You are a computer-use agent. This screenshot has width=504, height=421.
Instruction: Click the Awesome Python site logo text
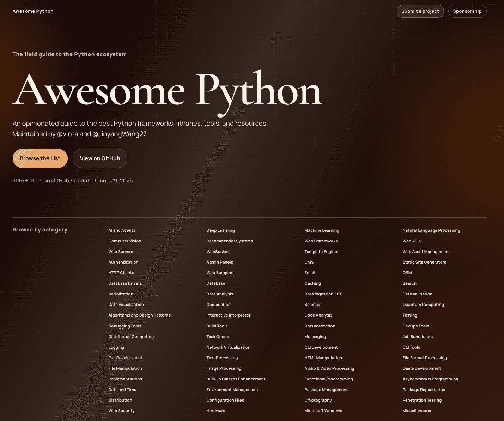click(33, 11)
